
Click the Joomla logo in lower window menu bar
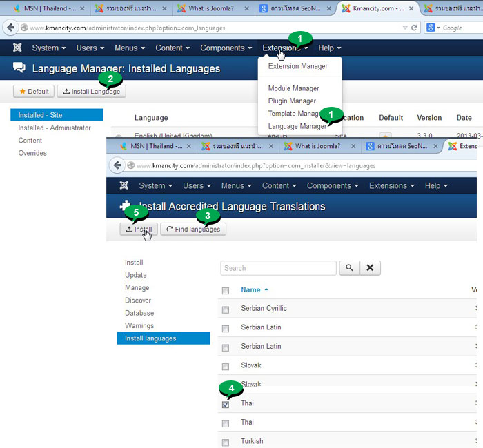point(124,185)
